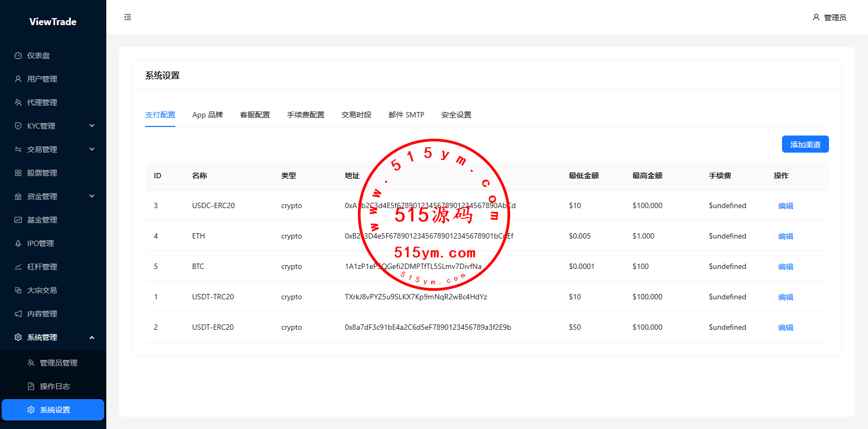Open the 仪表盘 dashboard icon

18,55
